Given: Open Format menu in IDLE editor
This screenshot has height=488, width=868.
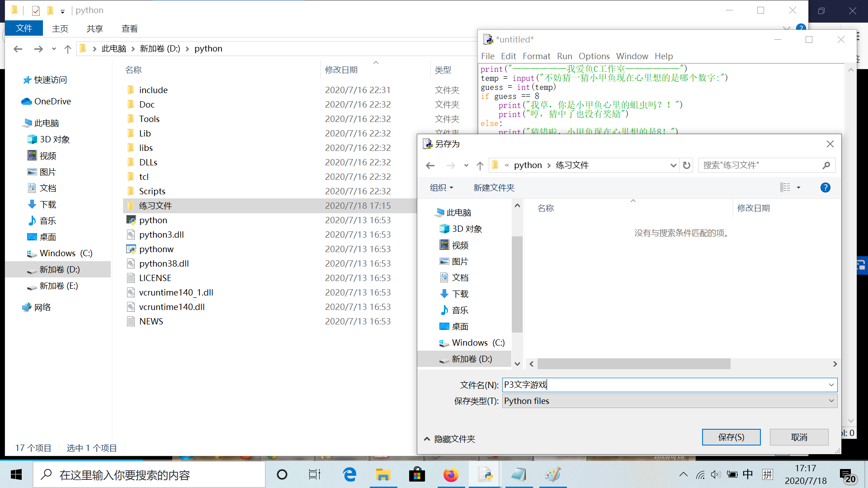Looking at the screenshot, I should 536,56.
